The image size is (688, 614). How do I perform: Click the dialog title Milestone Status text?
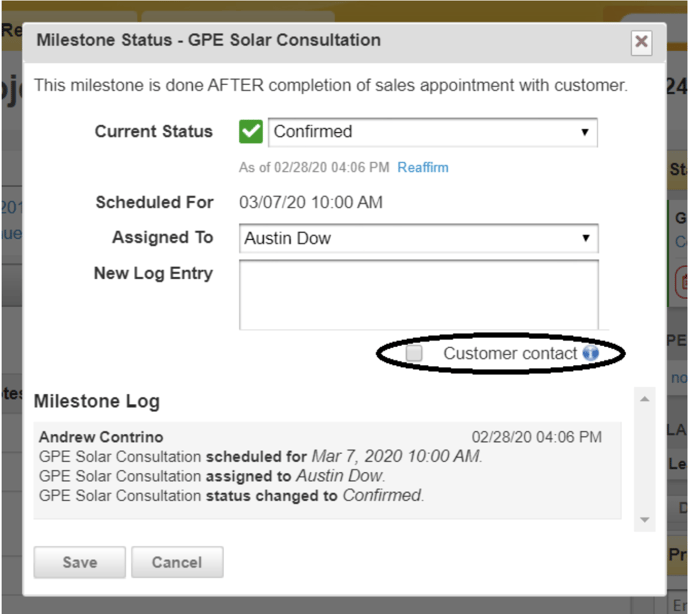click(x=208, y=41)
